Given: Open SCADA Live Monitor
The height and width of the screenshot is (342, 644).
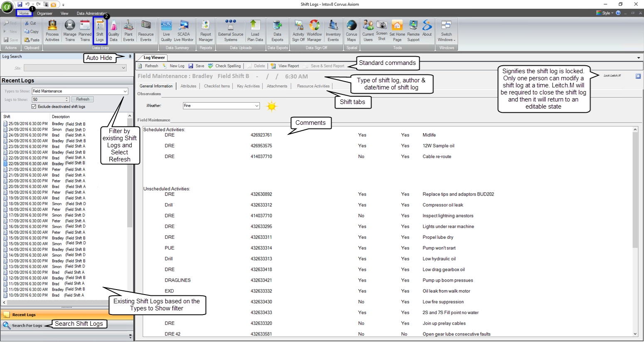Looking at the screenshot, I should pyautogui.click(x=184, y=31).
